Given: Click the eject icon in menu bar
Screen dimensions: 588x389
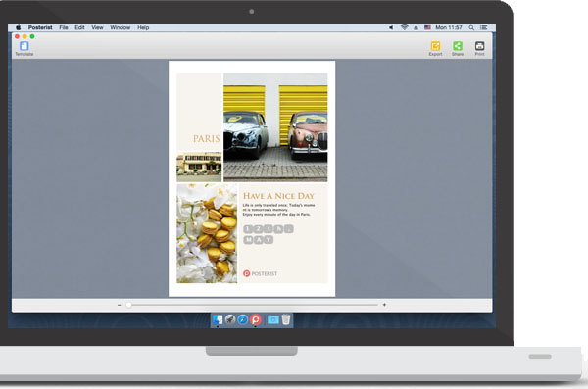Looking at the screenshot, I should click(416, 27).
